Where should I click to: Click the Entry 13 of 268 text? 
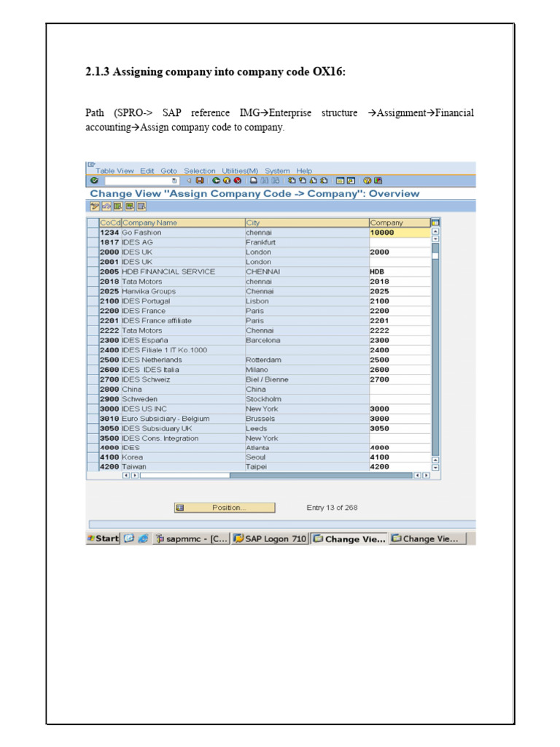click(332, 508)
